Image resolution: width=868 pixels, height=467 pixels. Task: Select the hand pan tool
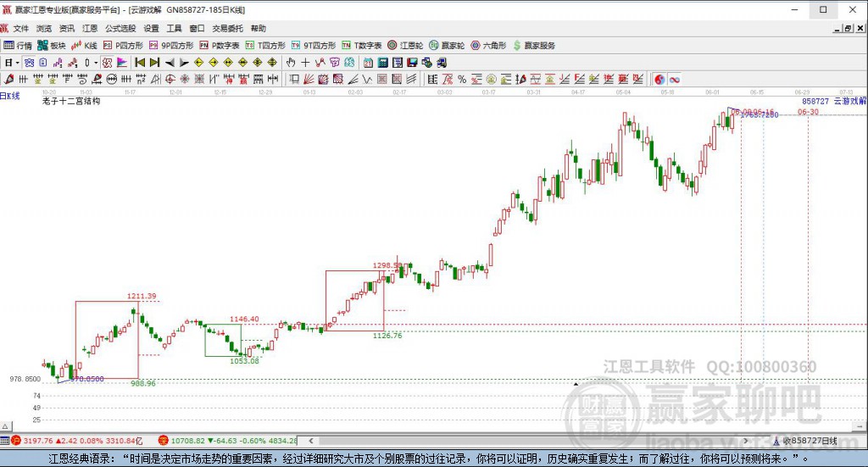click(291, 63)
